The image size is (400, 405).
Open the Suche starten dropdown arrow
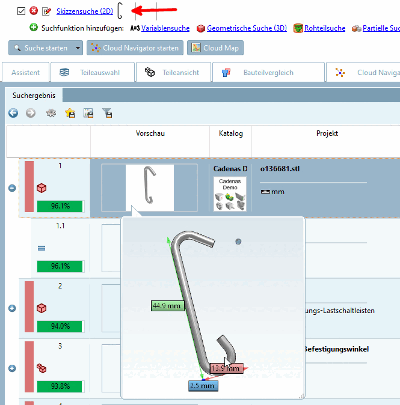point(78,48)
